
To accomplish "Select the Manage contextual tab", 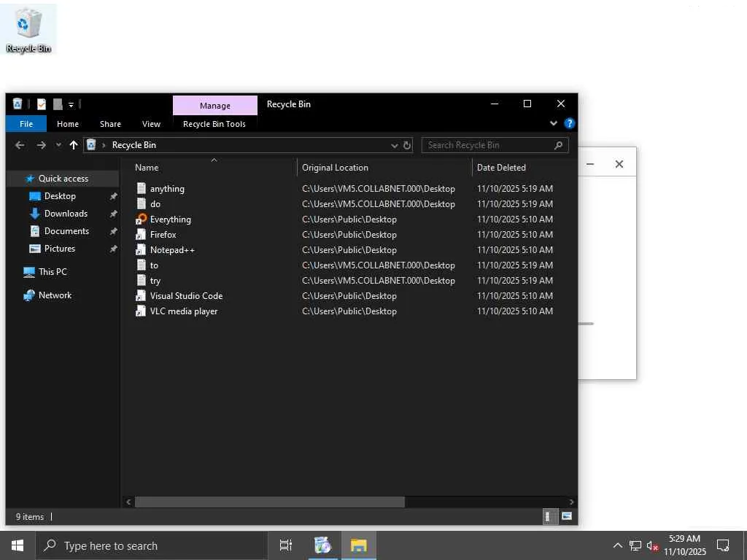I will pos(215,105).
